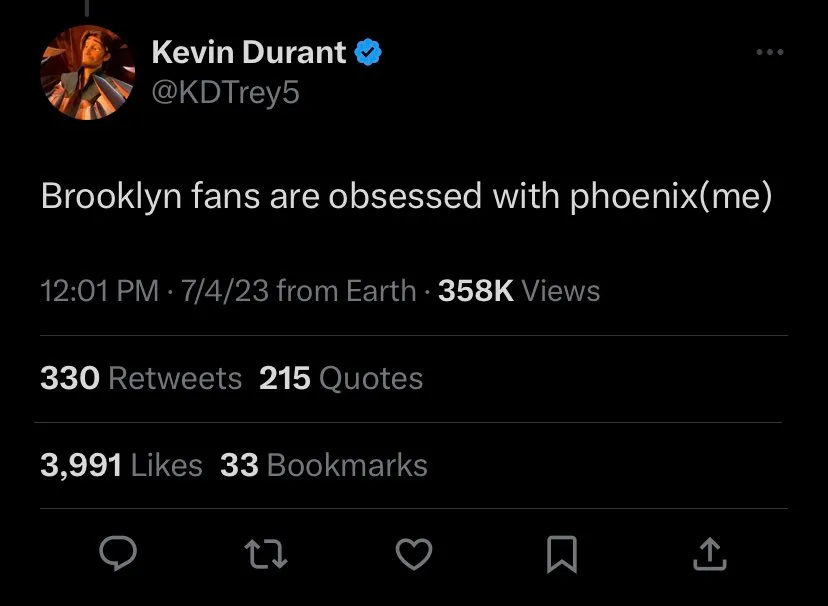
Task: Click the retweet arrows icon
Action: [x=266, y=555]
